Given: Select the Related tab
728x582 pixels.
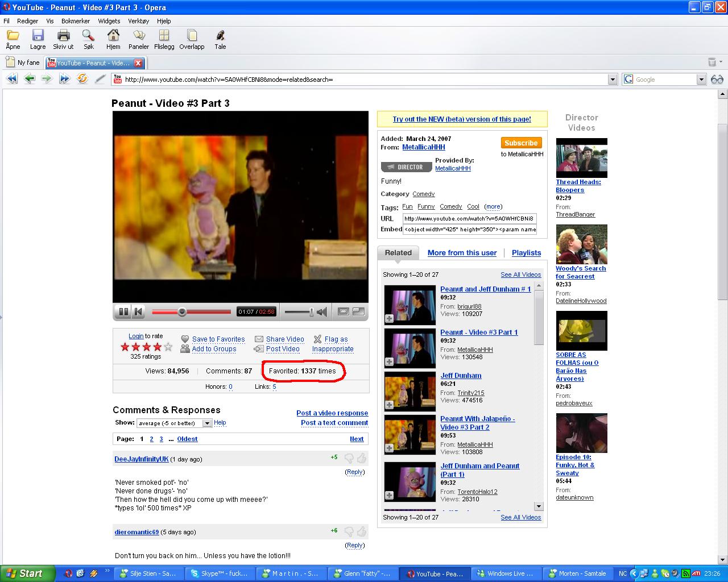Looking at the screenshot, I should tap(398, 253).
